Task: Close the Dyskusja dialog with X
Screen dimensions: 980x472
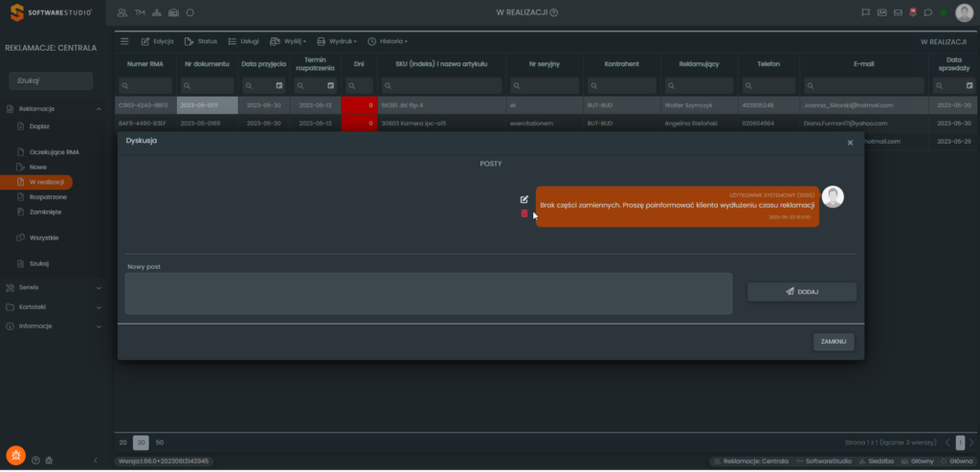Action: tap(850, 142)
